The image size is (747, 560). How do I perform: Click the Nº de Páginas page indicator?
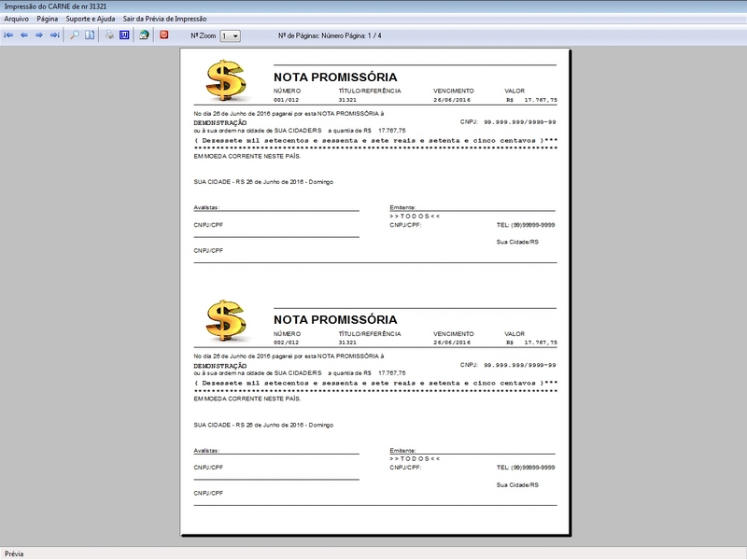pos(330,35)
